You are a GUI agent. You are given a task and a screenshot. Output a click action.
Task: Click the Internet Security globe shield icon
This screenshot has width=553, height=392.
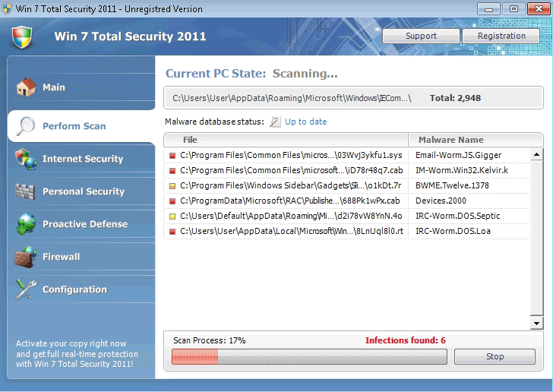click(26, 159)
